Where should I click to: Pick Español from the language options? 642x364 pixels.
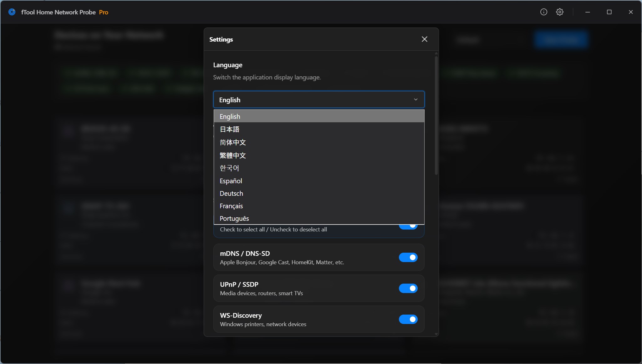click(x=319, y=181)
